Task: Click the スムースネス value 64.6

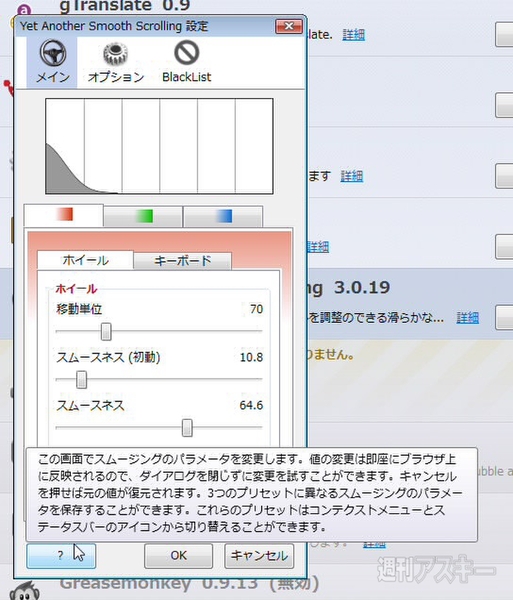Action: 251,405
